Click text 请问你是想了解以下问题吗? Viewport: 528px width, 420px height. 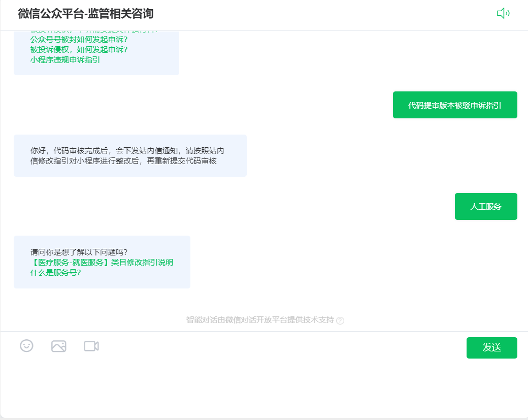click(x=79, y=252)
